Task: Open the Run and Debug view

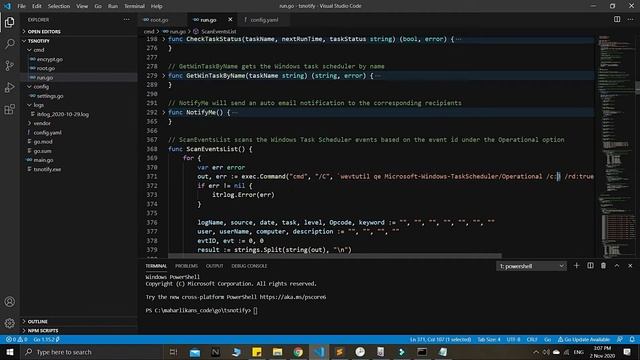Action: 10,87
